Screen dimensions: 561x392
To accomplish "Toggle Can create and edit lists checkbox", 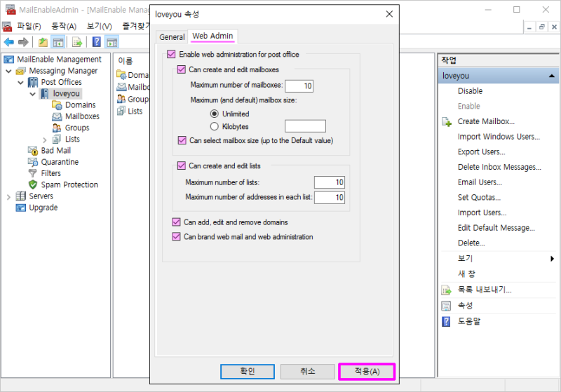I will pyautogui.click(x=182, y=165).
